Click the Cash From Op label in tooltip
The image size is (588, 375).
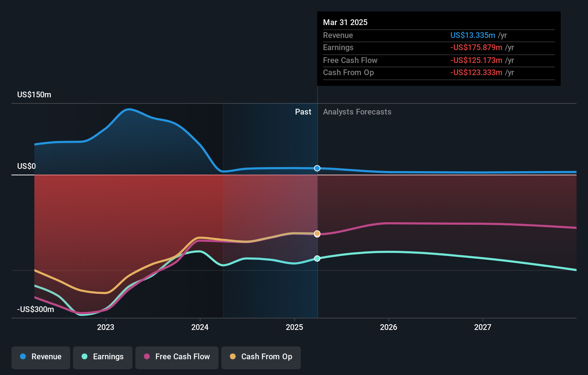click(348, 73)
